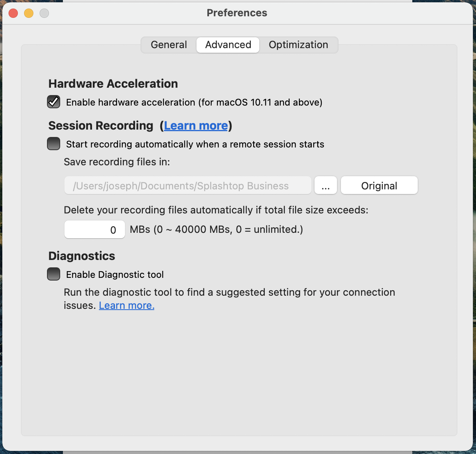This screenshot has height=454, width=476.
Task: Open the Optimization tab
Action: (x=299, y=45)
